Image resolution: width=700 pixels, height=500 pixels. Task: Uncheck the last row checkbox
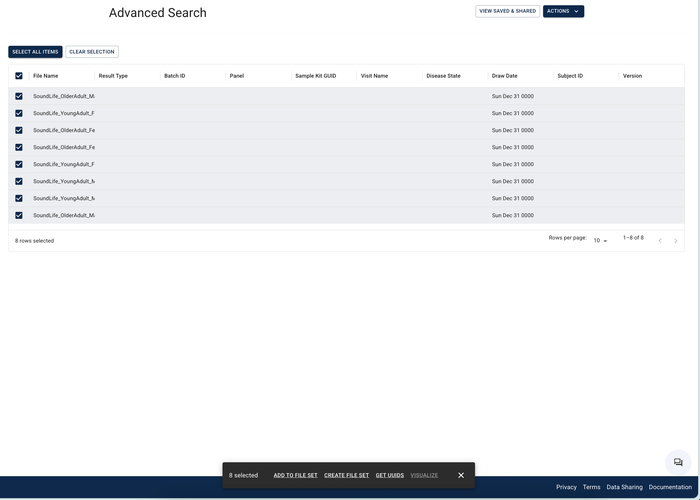[x=19, y=215]
